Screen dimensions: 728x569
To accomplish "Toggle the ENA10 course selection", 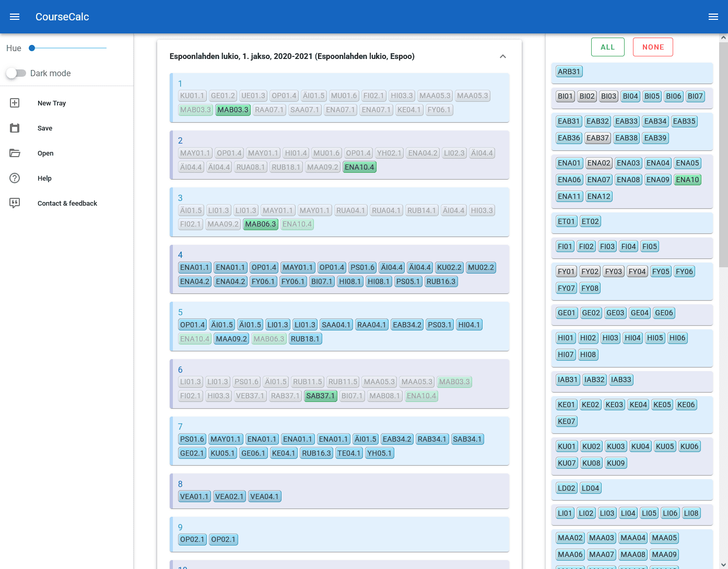I will tap(687, 180).
